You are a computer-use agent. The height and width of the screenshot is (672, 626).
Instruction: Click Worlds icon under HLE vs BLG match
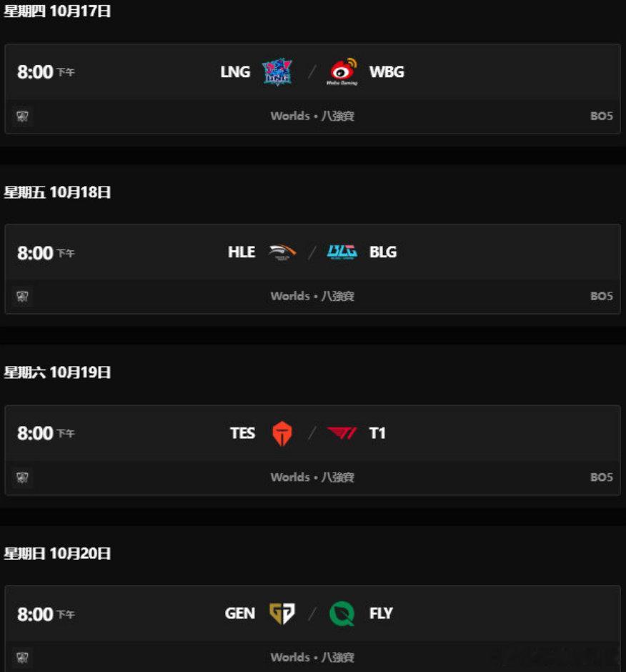click(x=22, y=296)
